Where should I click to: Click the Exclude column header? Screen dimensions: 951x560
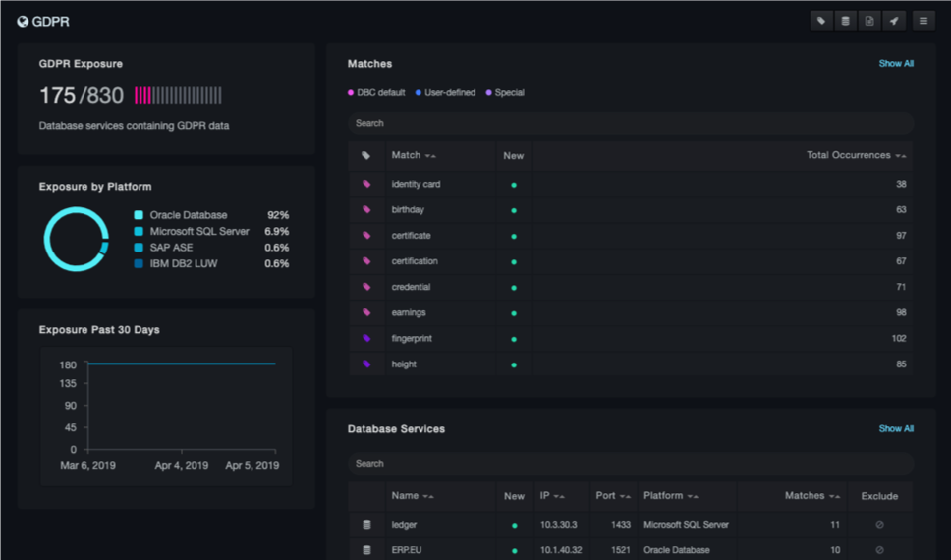coord(879,496)
